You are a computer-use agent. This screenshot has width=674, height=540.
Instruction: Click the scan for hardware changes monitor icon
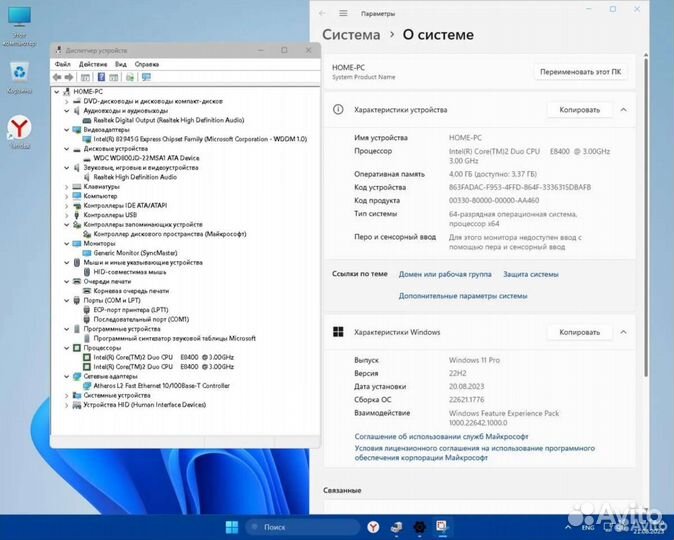click(146, 77)
